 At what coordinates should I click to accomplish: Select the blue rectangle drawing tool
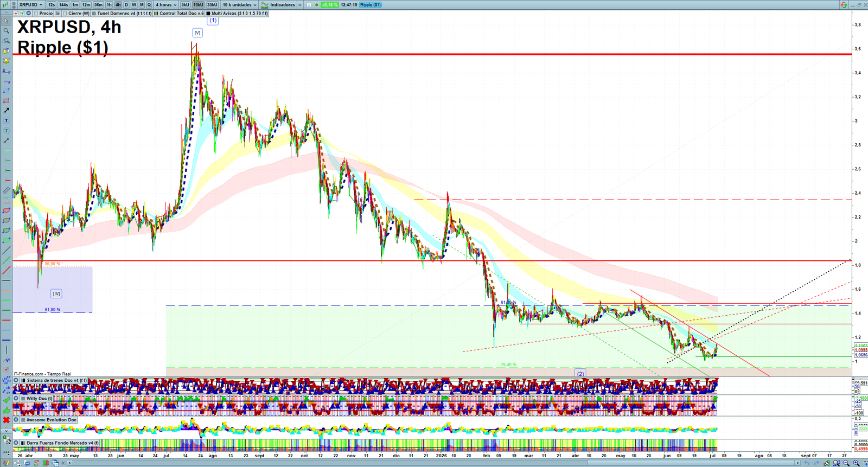coord(7,91)
